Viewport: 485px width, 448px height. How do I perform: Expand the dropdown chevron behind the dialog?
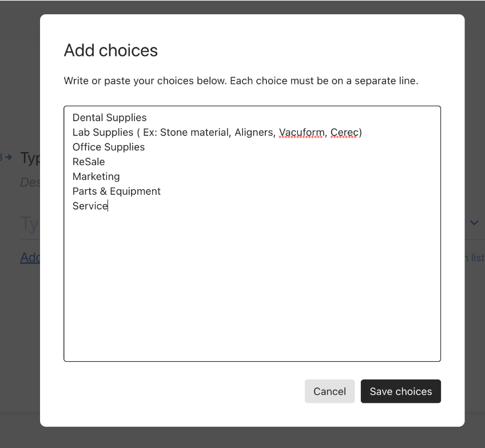474,222
